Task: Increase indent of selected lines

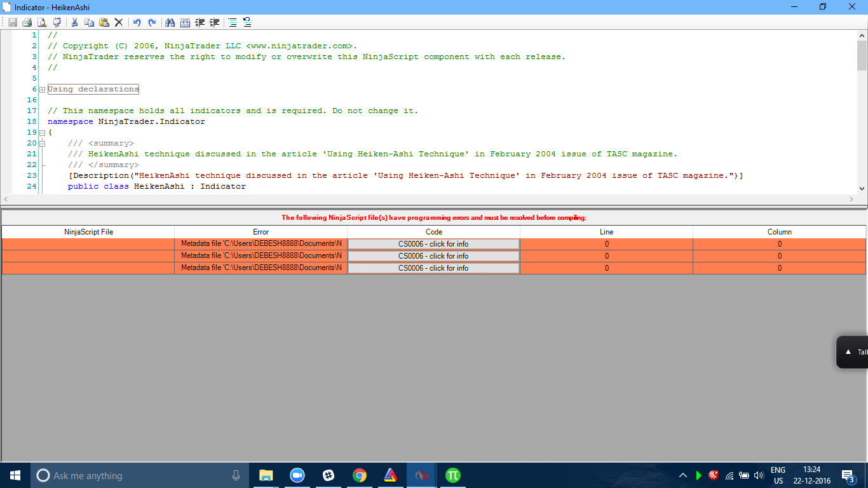Action: click(214, 22)
